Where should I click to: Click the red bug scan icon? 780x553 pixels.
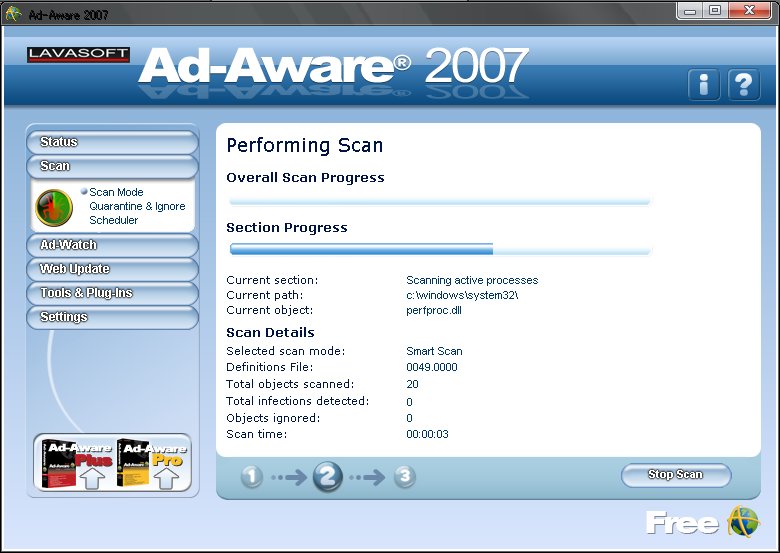[x=54, y=207]
